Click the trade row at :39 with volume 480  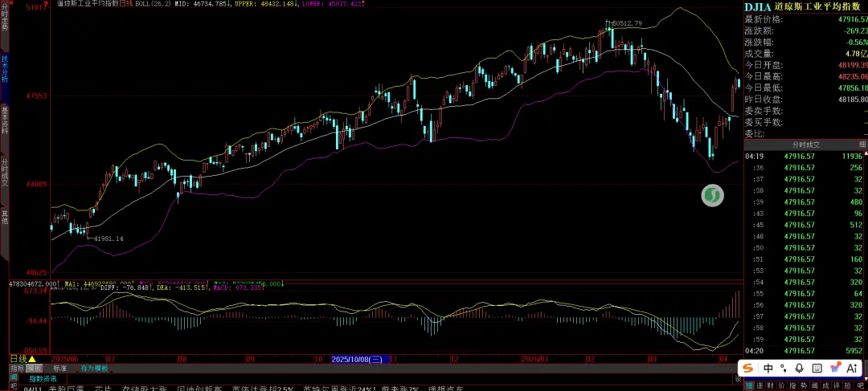[805, 202]
